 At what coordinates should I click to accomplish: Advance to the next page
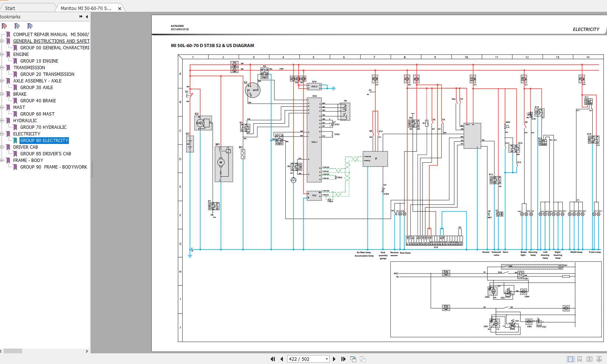tap(334, 359)
